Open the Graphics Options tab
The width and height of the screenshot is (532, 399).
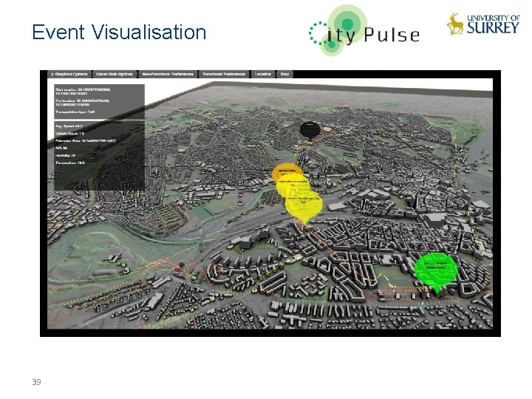(x=69, y=75)
